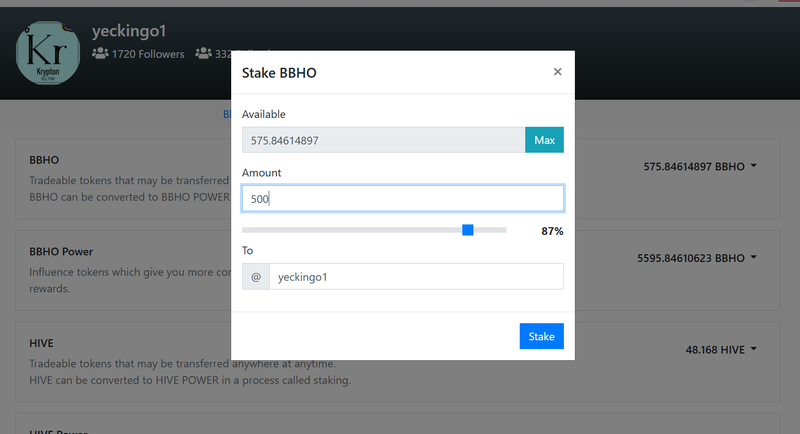Select the HIVE section heading
Screen dimensions: 800x434
coord(41,343)
